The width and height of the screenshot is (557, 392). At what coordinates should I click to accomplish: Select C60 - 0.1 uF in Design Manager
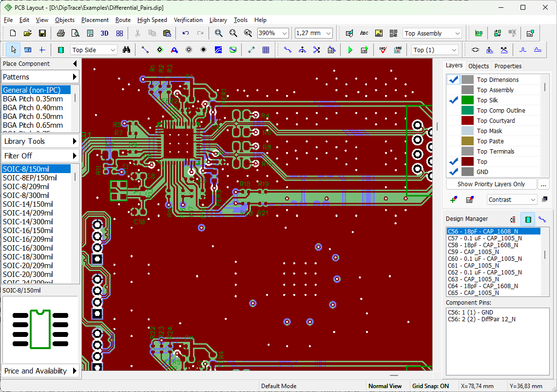[493, 259]
